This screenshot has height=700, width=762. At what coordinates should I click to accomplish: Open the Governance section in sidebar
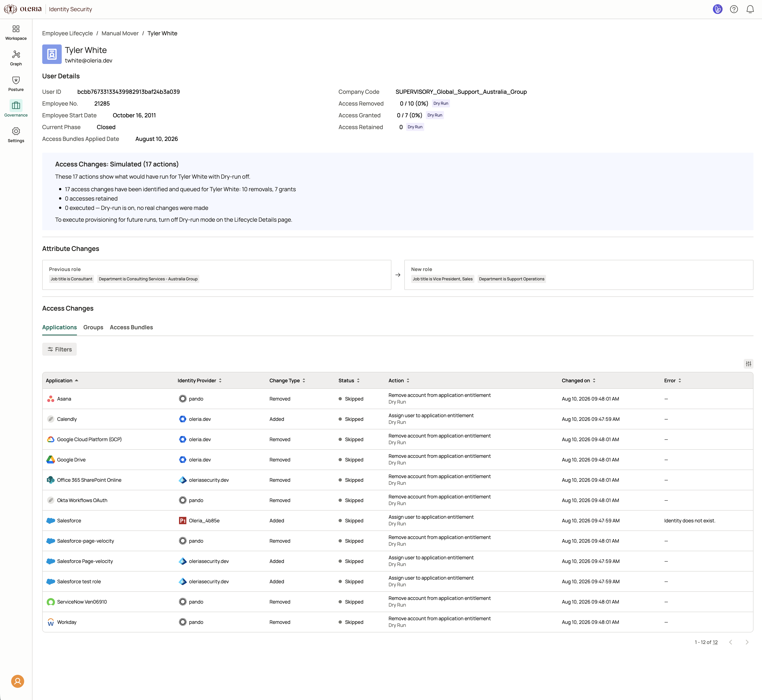(16, 109)
